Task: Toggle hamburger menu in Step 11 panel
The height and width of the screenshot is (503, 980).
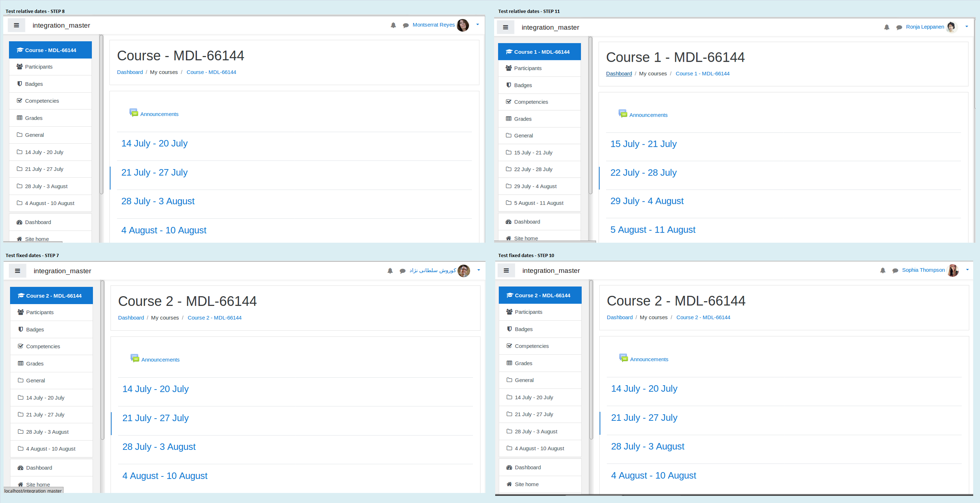Action: point(506,27)
